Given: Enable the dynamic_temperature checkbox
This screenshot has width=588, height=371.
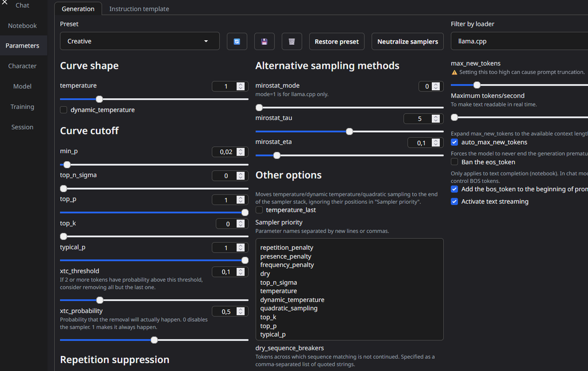Looking at the screenshot, I should point(64,110).
